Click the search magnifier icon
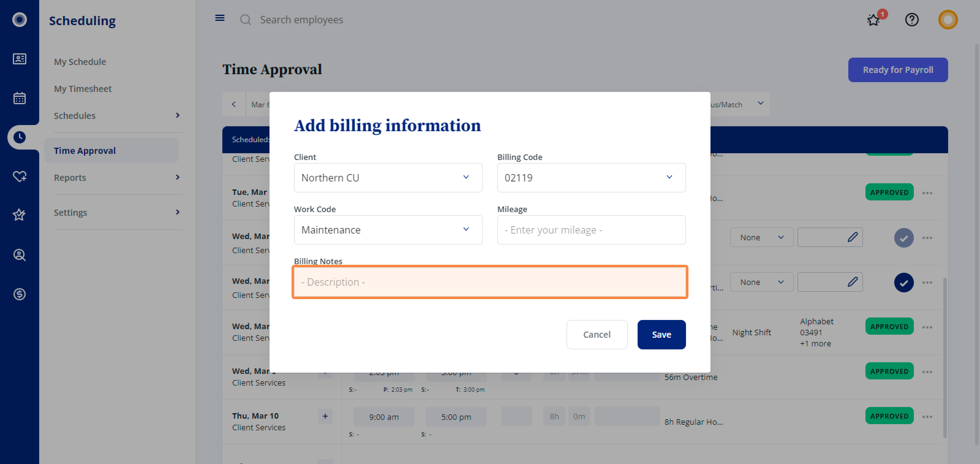The width and height of the screenshot is (980, 464). [245, 19]
